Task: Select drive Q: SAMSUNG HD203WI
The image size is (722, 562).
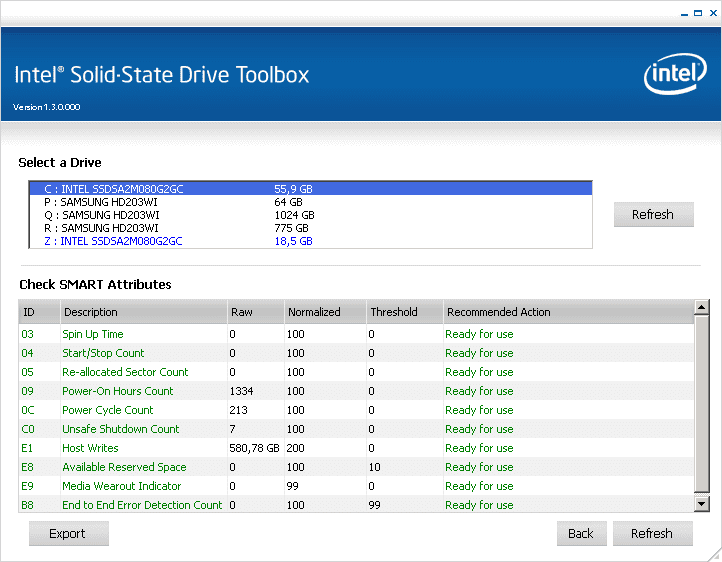Action: pyautogui.click(x=310, y=215)
